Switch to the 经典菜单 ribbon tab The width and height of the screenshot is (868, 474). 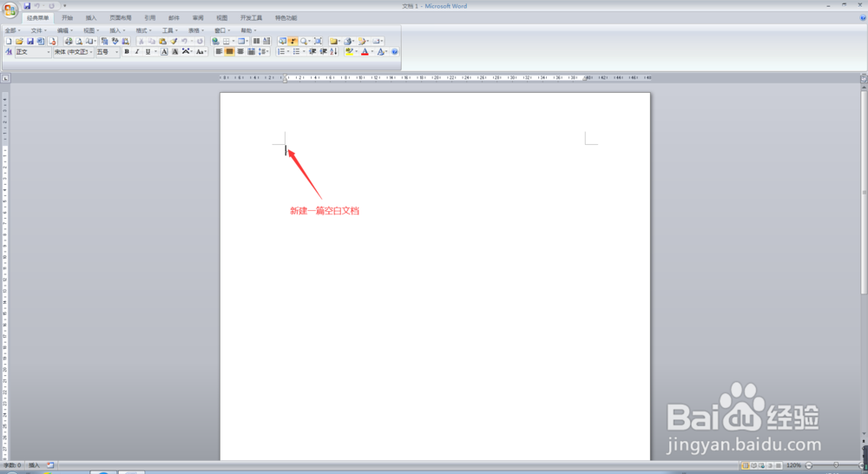coord(37,17)
